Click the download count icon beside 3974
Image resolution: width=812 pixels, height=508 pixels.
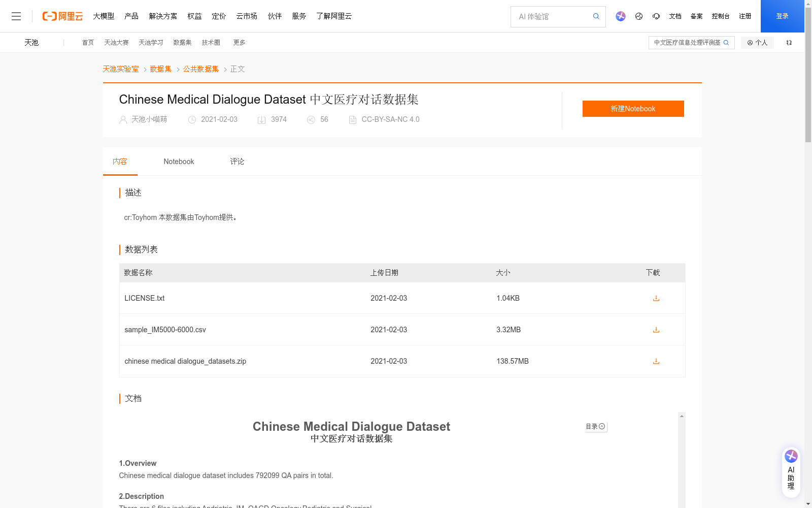262,120
